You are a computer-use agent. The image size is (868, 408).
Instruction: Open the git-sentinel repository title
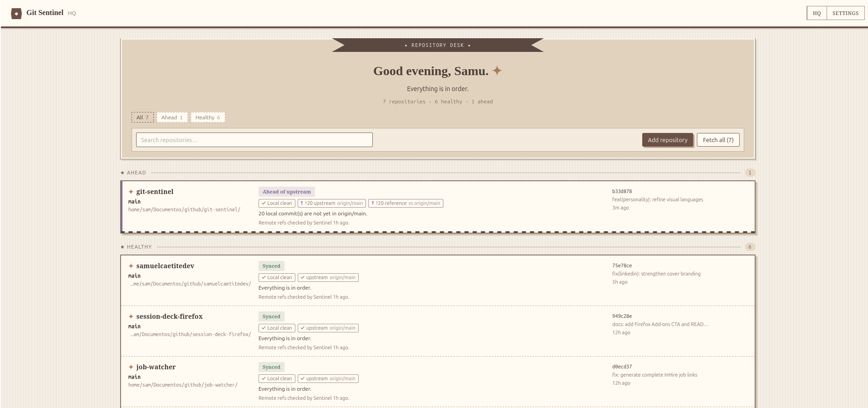[x=155, y=192]
